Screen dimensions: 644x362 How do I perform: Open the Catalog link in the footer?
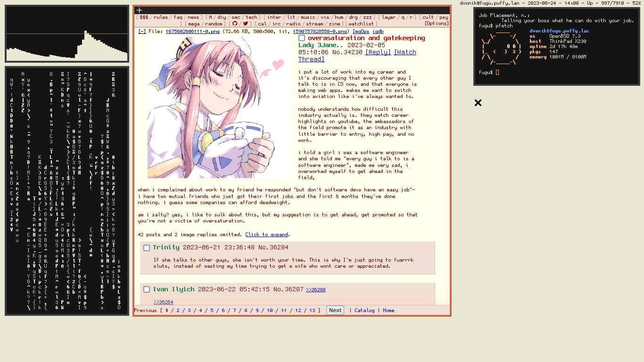click(x=364, y=310)
